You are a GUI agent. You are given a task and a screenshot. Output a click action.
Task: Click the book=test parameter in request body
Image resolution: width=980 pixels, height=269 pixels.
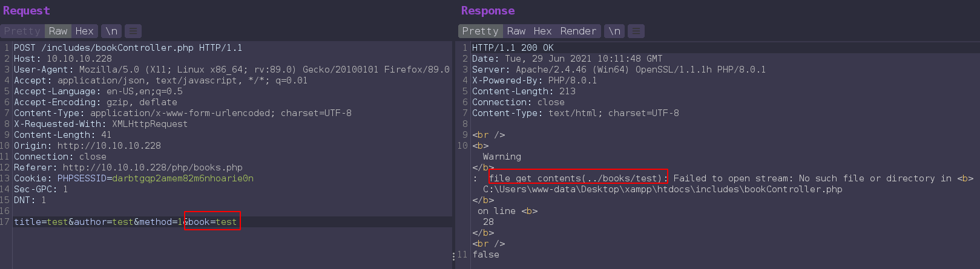pyautogui.click(x=212, y=222)
